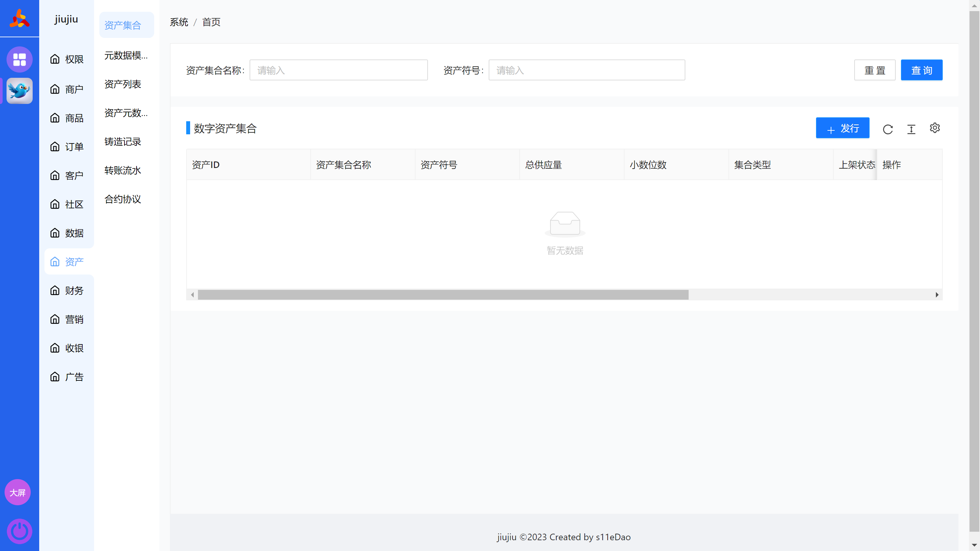Click the purple grid apps icon
980x551 pixels.
19,59
